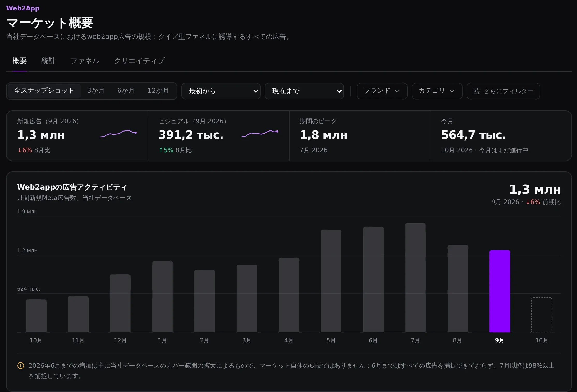
Task: Click the 6月 bar in the chart
Action: 373,279
